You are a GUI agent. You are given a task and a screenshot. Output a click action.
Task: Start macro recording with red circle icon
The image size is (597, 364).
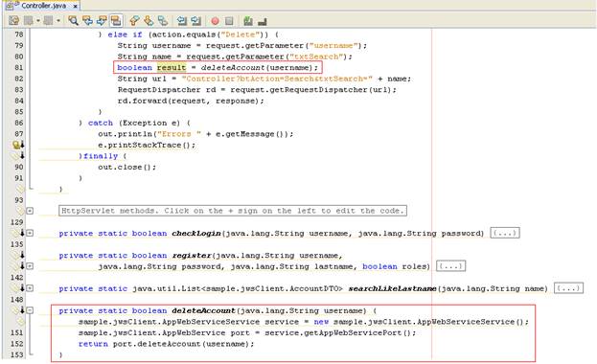215,21
